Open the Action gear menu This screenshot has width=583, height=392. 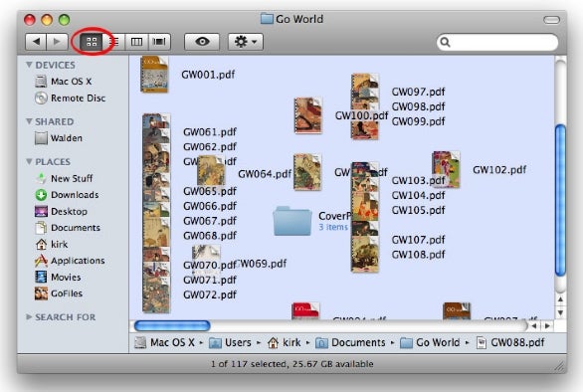pos(246,41)
